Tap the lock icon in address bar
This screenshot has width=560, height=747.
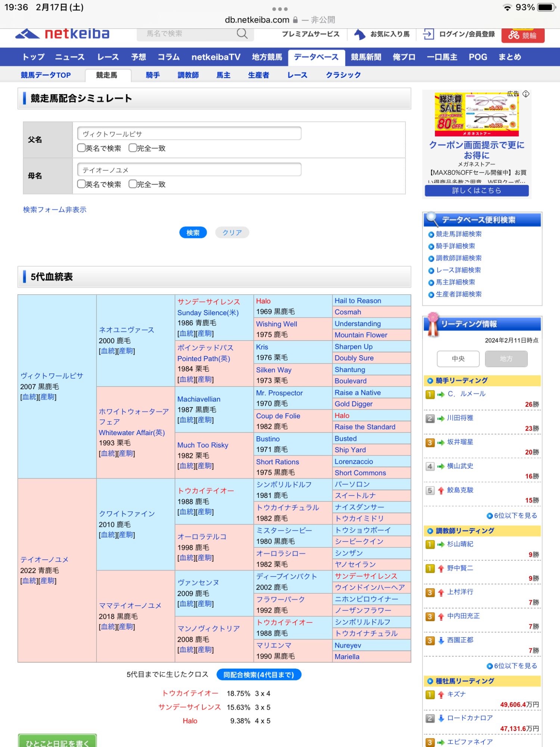coord(295,20)
